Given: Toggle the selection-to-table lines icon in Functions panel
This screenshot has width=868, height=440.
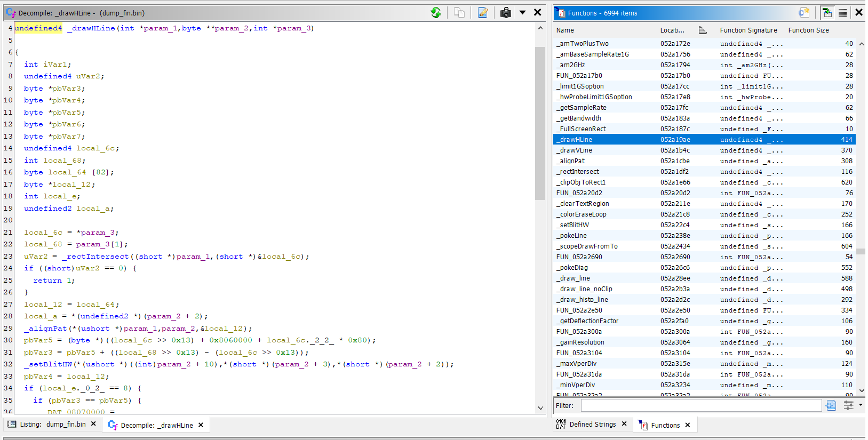Looking at the screenshot, I should 843,13.
